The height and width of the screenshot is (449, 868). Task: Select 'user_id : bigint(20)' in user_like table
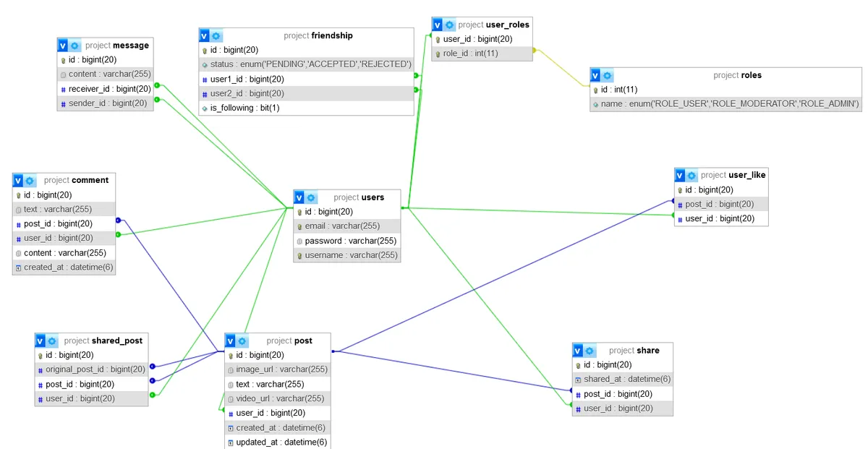[721, 218]
